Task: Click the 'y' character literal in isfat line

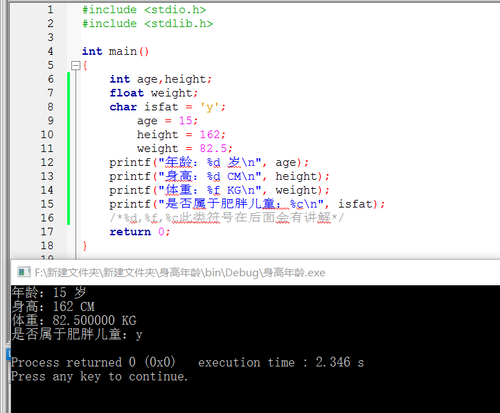Action: (209, 107)
